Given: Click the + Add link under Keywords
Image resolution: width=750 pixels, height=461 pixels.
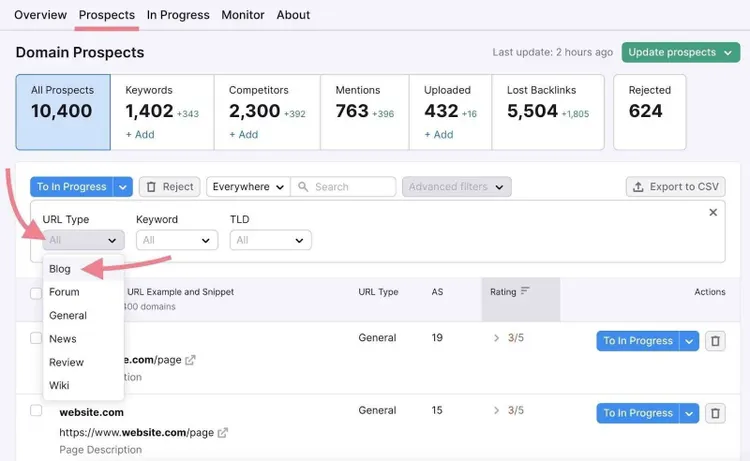Looking at the screenshot, I should (x=140, y=135).
